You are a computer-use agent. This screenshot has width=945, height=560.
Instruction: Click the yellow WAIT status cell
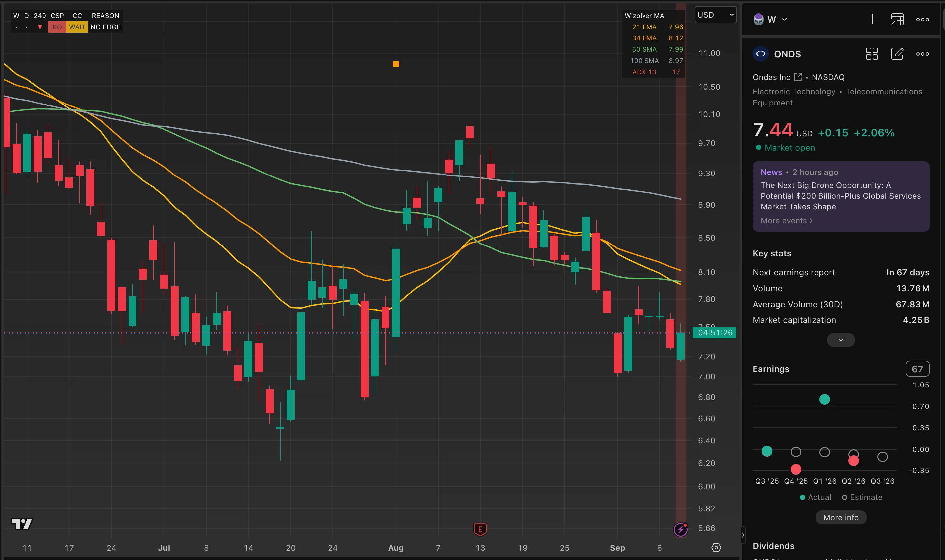pos(77,27)
